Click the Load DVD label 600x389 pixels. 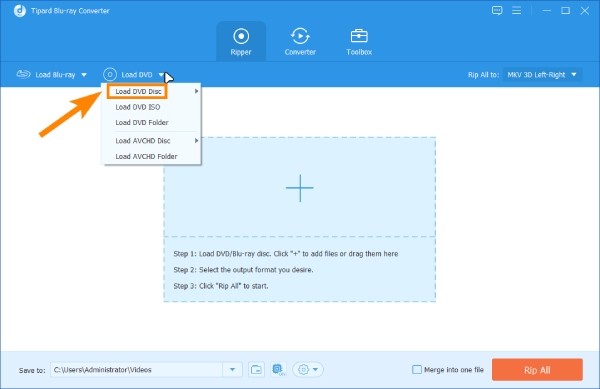coord(137,75)
